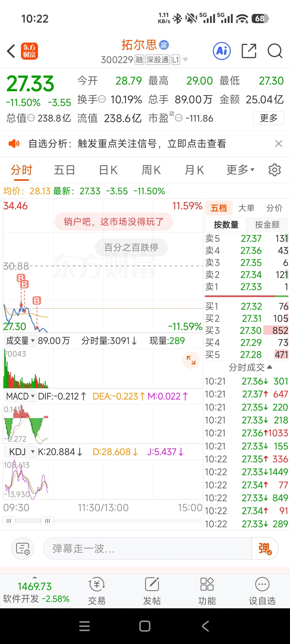Screen dimensions: 290x644
Task: Select the 五档 tab
Action: click(219, 208)
